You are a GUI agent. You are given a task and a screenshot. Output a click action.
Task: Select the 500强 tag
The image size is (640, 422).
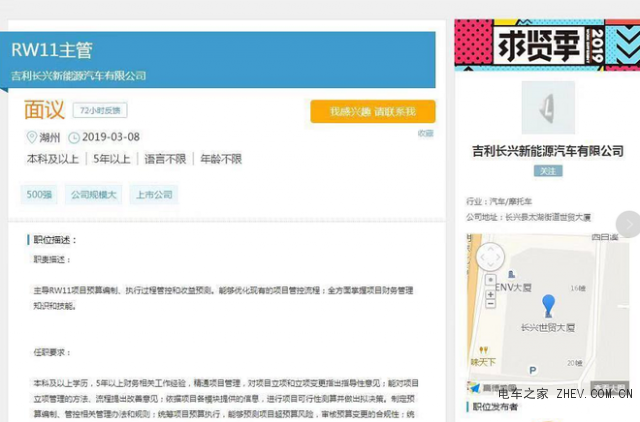pyautogui.click(x=39, y=195)
